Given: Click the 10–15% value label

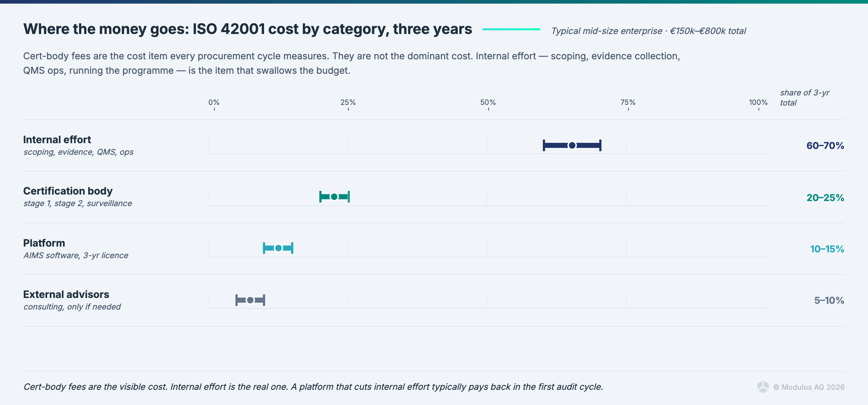Looking at the screenshot, I should click(x=827, y=249).
